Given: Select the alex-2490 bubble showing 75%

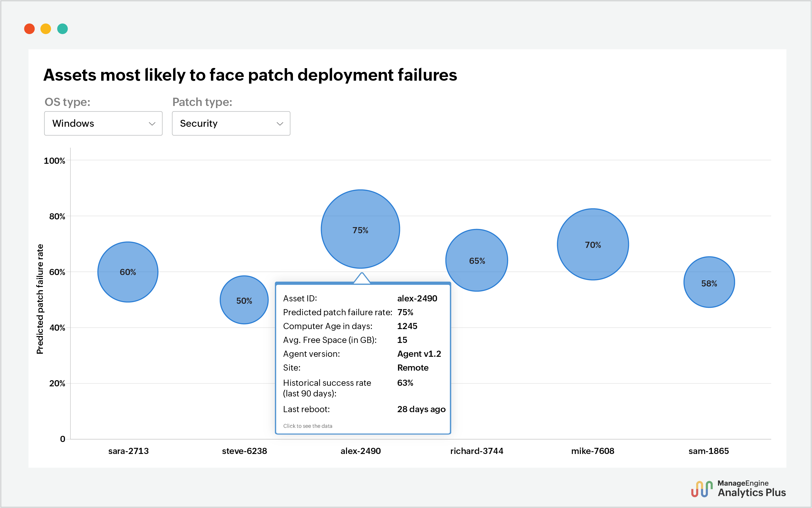Looking at the screenshot, I should click(x=360, y=230).
